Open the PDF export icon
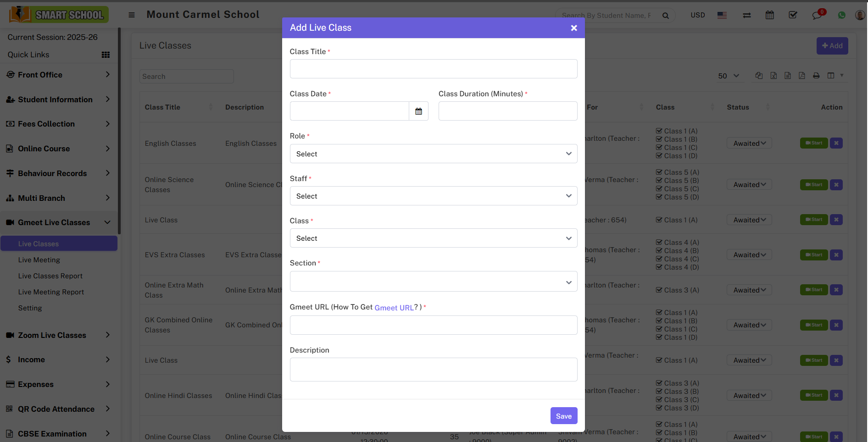Screen dimensions: 868x442 [x=802, y=75]
